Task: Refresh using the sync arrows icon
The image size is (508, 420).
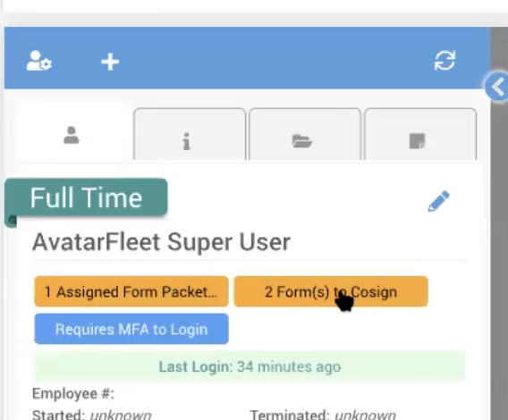Action: 444,61
